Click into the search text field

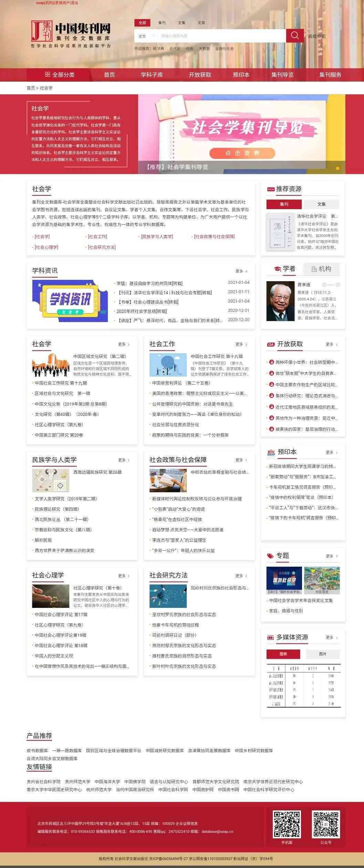click(x=222, y=36)
